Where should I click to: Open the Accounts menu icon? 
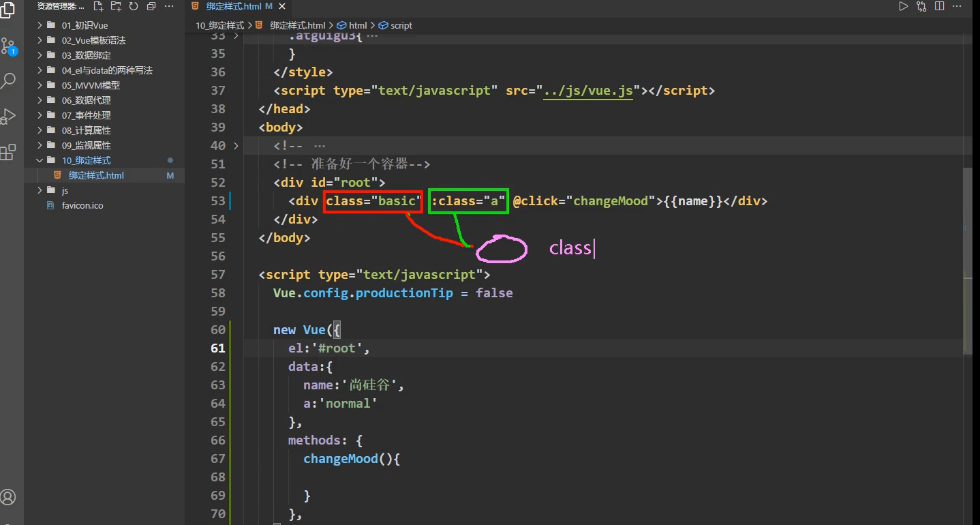pyautogui.click(x=8, y=497)
